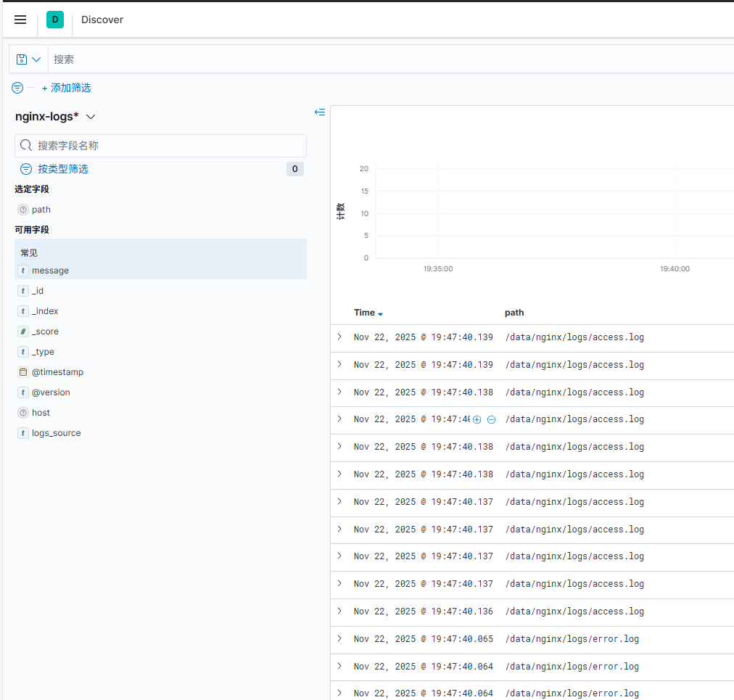This screenshot has width=734, height=700.
Task: Click the Discover breadcrumb title
Action: coord(102,20)
